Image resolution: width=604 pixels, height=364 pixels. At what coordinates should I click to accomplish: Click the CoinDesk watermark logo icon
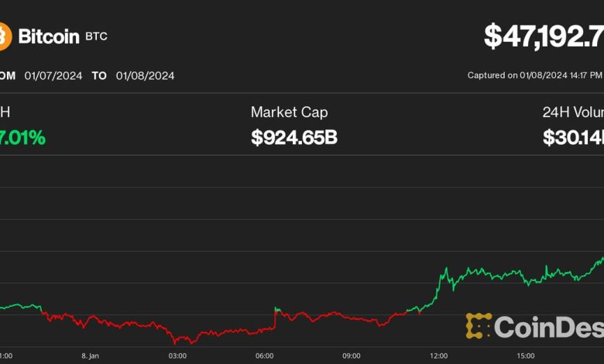pos(479,326)
